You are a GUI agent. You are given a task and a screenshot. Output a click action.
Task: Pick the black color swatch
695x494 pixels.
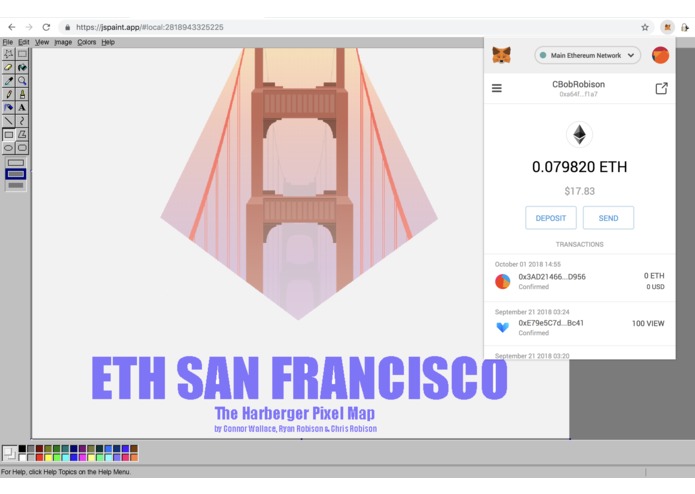(x=22, y=449)
